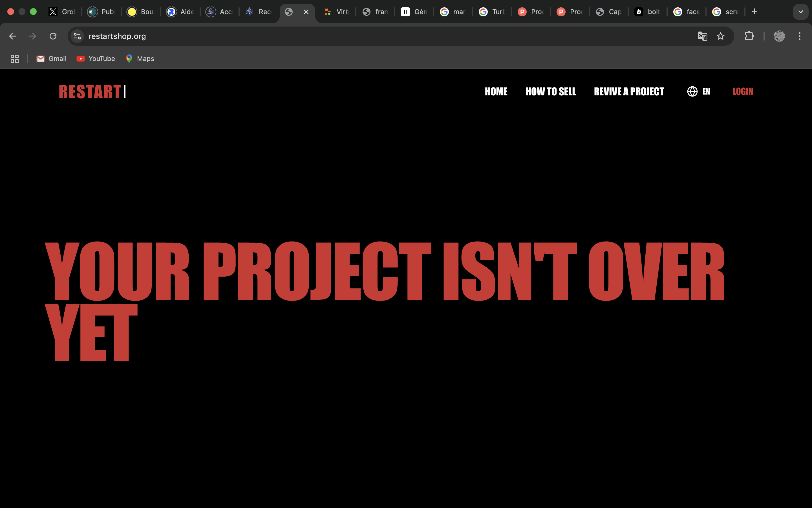Go to HOW TO SELL page
Image resolution: width=812 pixels, height=508 pixels.
551,91
